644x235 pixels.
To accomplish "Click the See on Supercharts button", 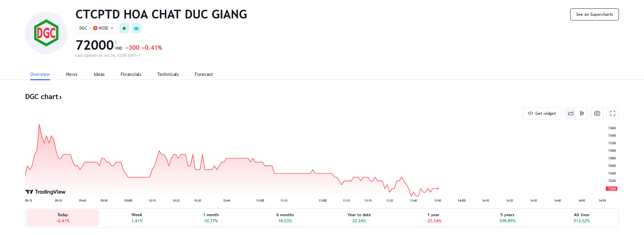I will tap(594, 14).
